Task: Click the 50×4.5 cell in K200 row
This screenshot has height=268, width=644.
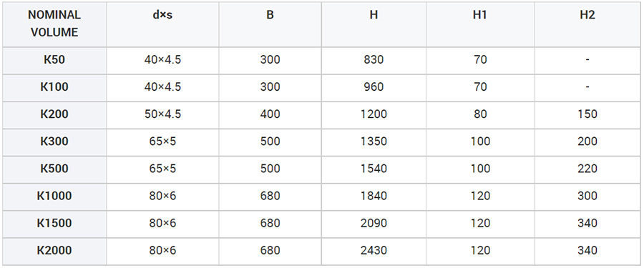Action: tap(162, 114)
